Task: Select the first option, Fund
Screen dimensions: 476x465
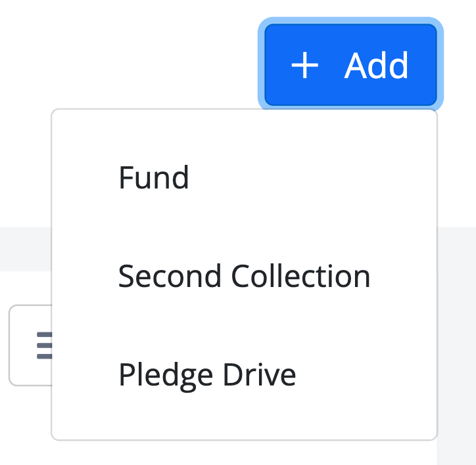Action: tap(245, 177)
